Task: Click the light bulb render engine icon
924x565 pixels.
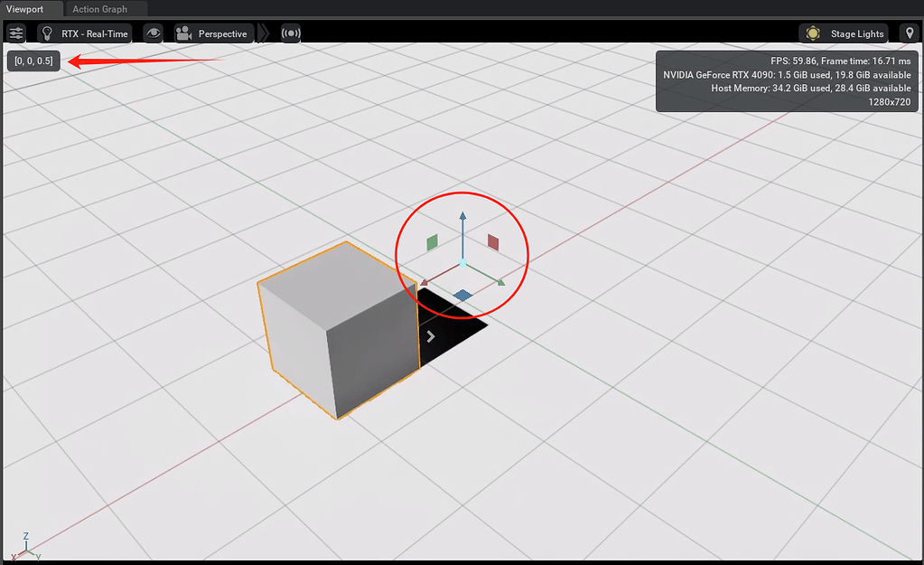Action: click(x=47, y=33)
